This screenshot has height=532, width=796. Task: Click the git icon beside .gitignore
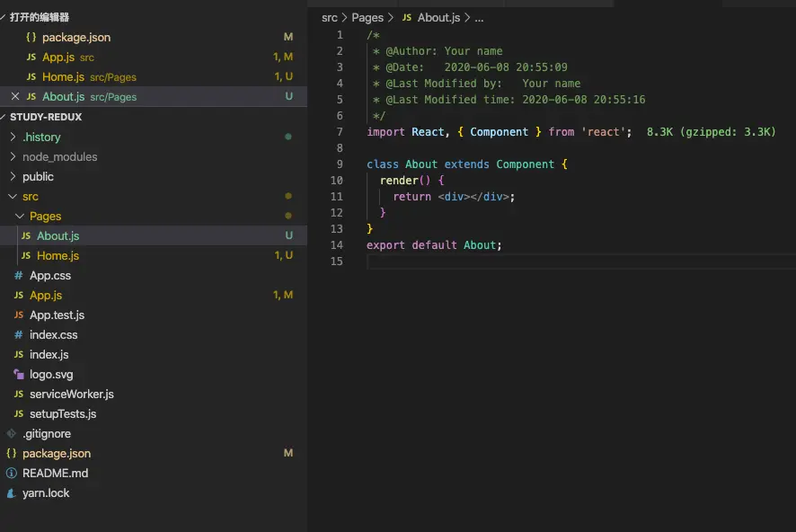pos(11,433)
